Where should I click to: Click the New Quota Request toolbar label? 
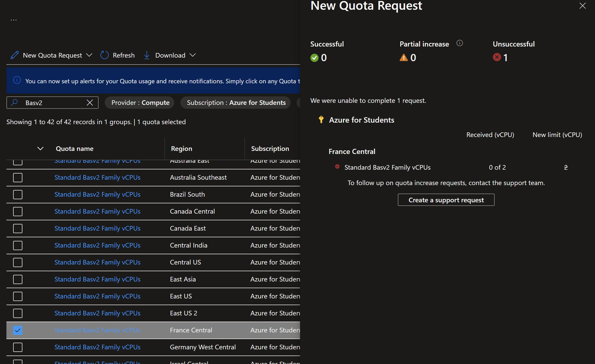[52, 55]
